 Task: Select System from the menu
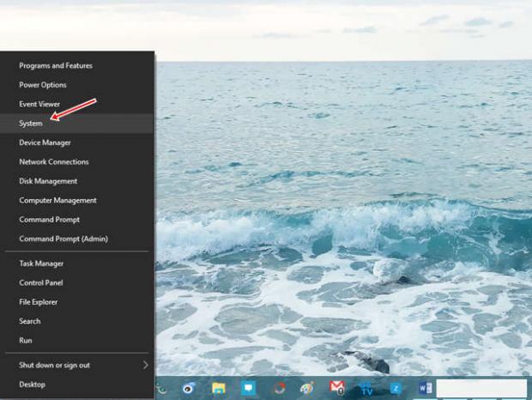coord(31,124)
